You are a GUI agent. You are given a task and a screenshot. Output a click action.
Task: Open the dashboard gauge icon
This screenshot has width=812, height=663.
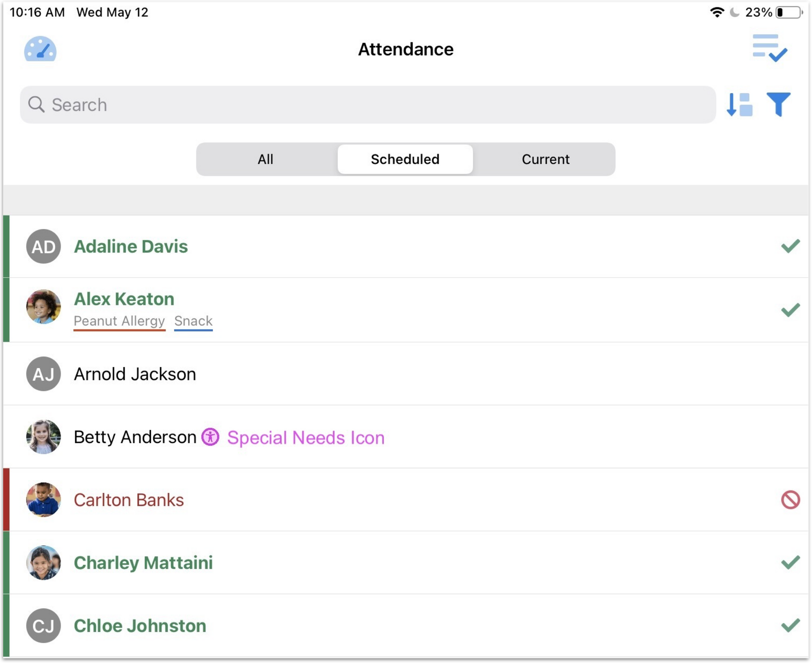click(40, 49)
